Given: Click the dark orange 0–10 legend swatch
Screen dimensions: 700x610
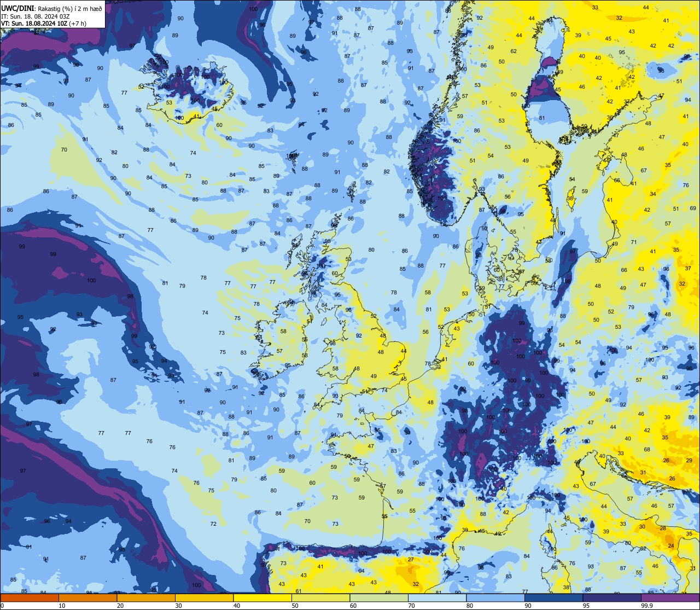Looking at the screenshot, I should point(29,597).
